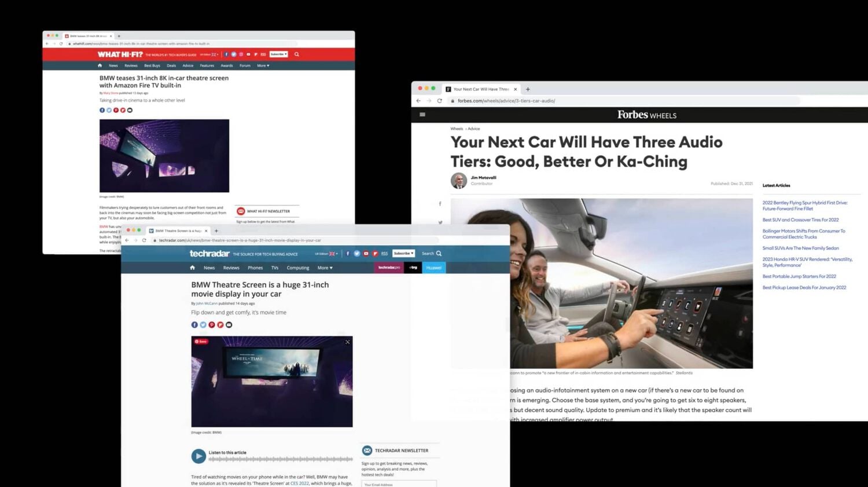Share TechRadar article on Facebook
868x487 pixels.
coord(194,325)
